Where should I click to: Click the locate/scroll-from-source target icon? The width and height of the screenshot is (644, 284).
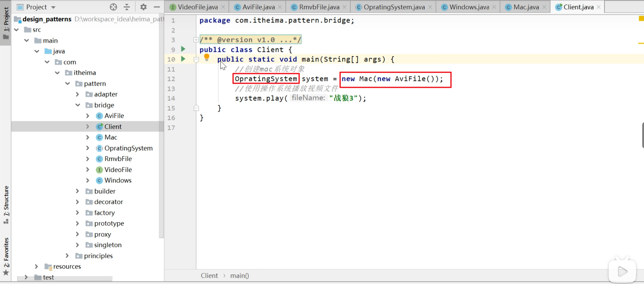point(113,7)
